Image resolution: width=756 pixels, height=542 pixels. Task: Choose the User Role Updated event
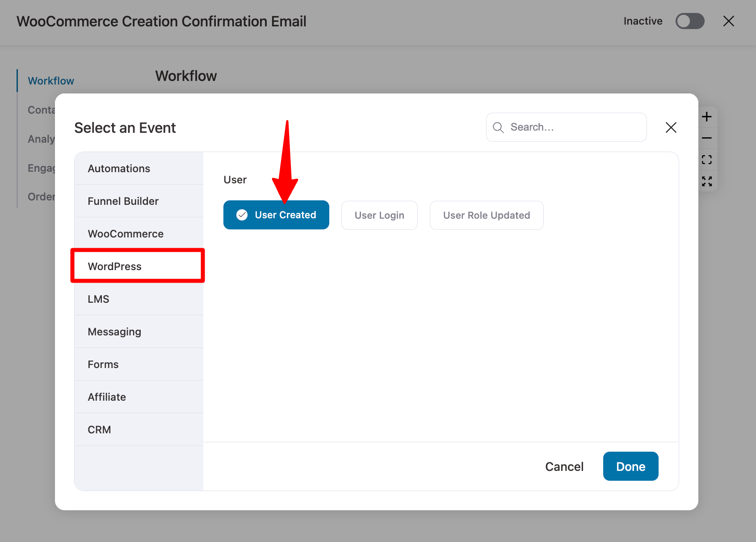[487, 215]
